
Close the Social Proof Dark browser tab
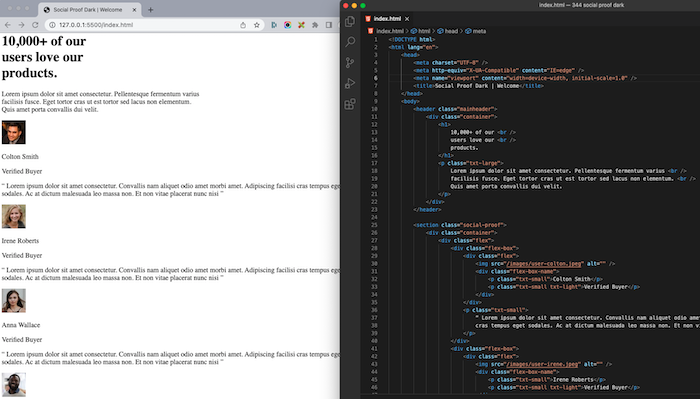pos(134,10)
